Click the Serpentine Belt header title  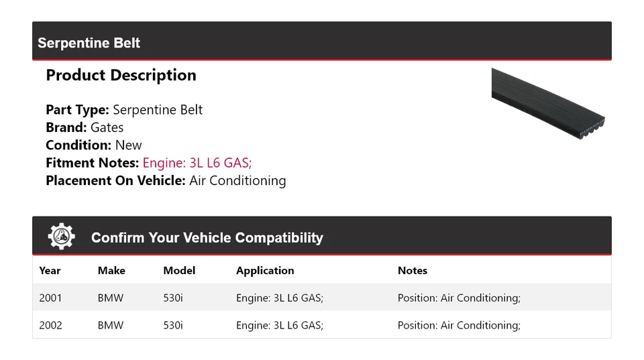pos(89,43)
